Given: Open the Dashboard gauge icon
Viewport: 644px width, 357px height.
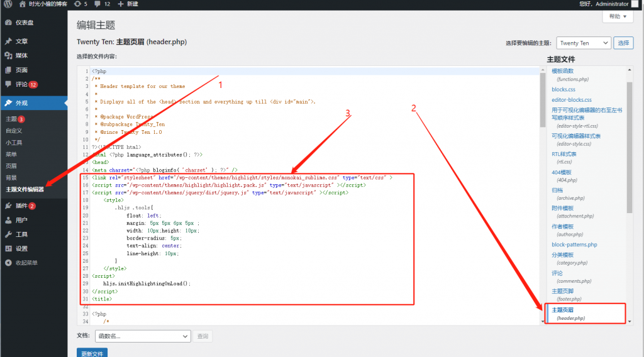Looking at the screenshot, I should pos(8,23).
